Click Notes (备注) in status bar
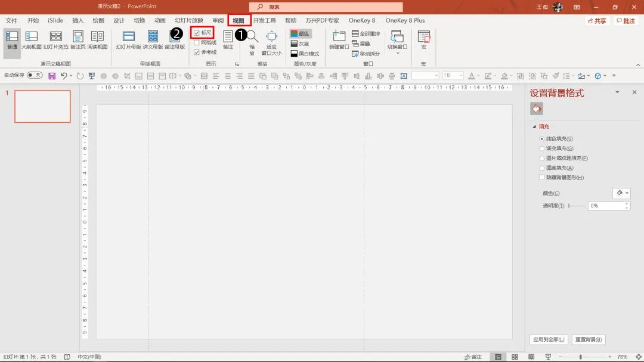This screenshot has height=362, width=644. pyautogui.click(x=473, y=357)
